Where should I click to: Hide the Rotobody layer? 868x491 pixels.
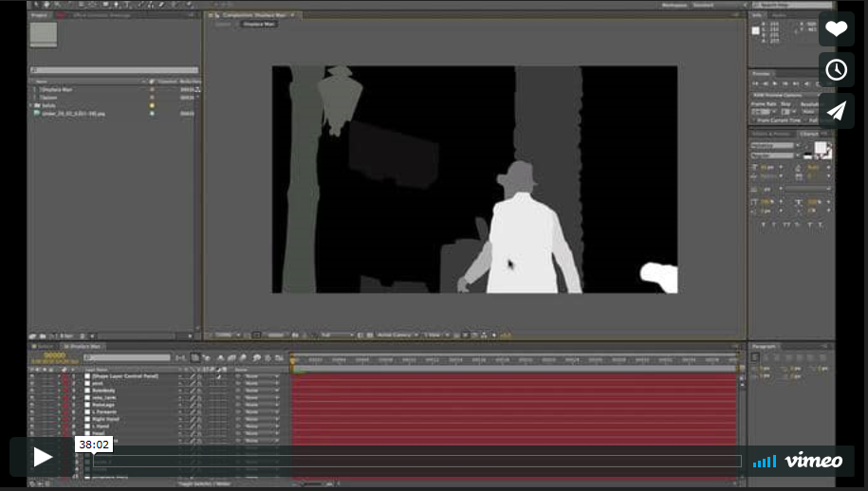[32, 391]
